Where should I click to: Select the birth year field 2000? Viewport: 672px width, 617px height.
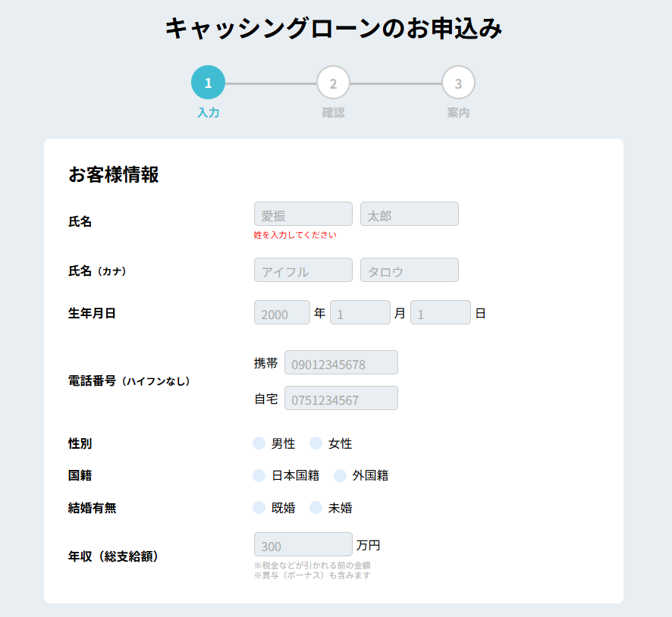tap(282, 312)
